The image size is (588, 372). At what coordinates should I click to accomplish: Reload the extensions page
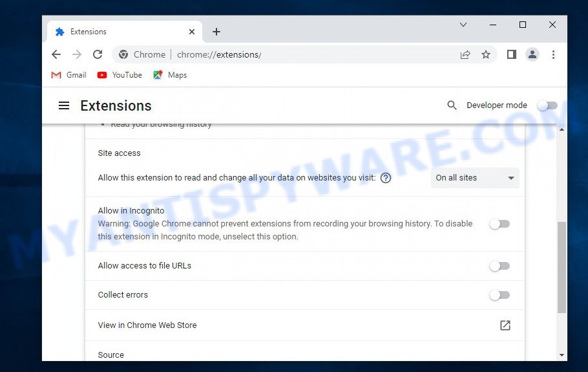[x=98, y=54]
